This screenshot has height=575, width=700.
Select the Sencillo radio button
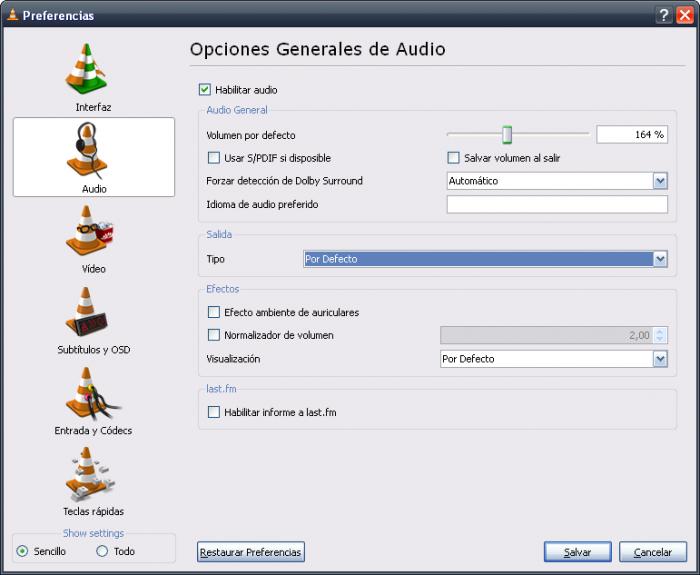pyautogui.click(x=22, y=551)
